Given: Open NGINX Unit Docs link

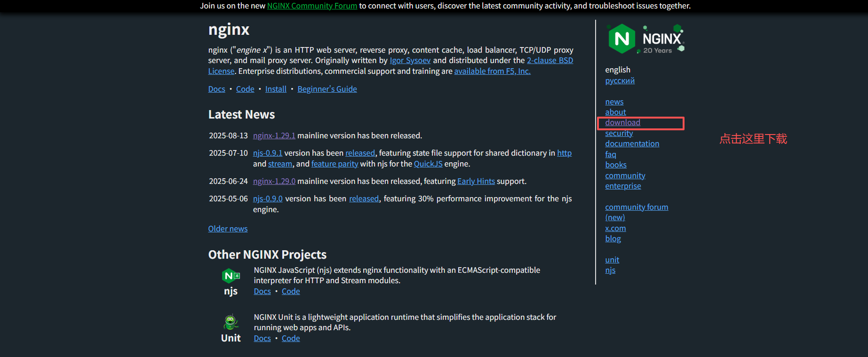Looking at the screenshot, I should 263,338.
